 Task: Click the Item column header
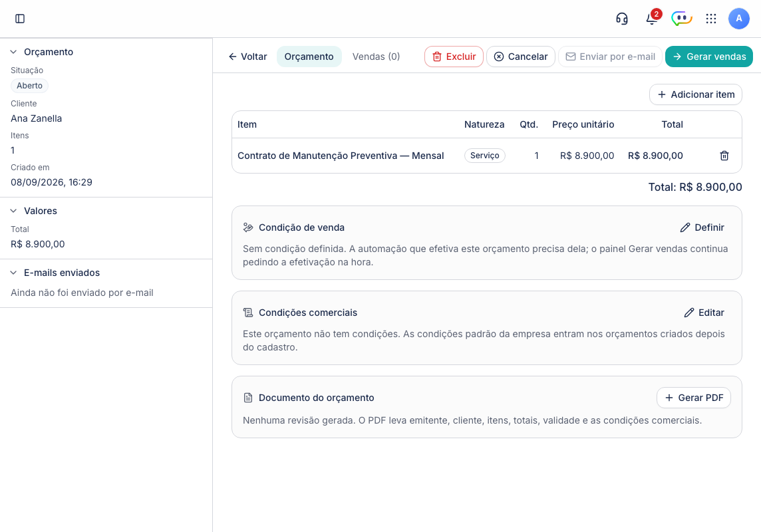247,124
